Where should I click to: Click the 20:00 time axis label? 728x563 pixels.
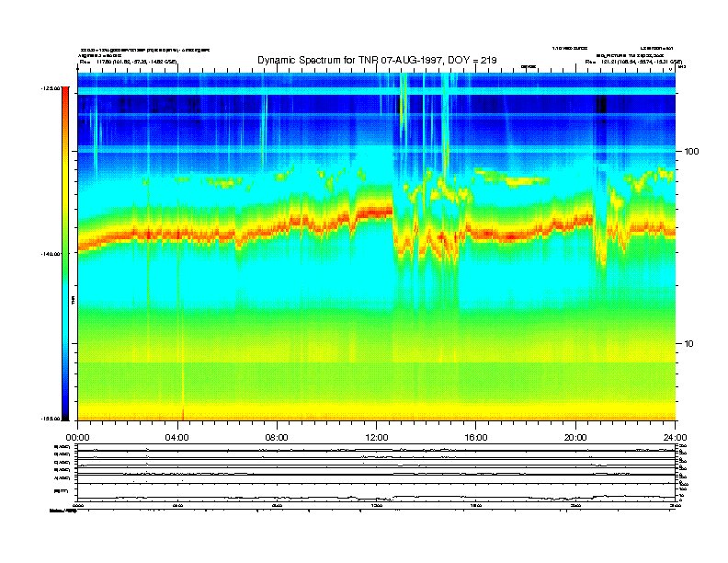[x=575, y=438]
